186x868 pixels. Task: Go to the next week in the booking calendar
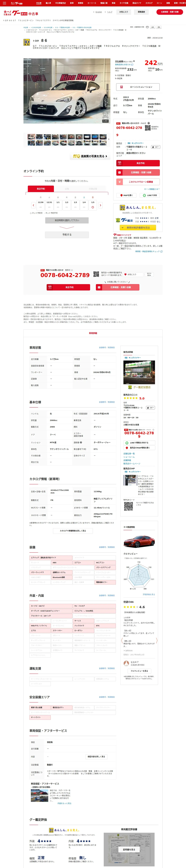point(100,205)
